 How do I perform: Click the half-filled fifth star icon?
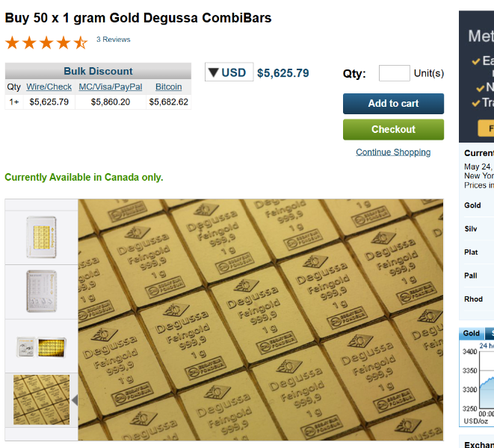[x=81, y=43]
